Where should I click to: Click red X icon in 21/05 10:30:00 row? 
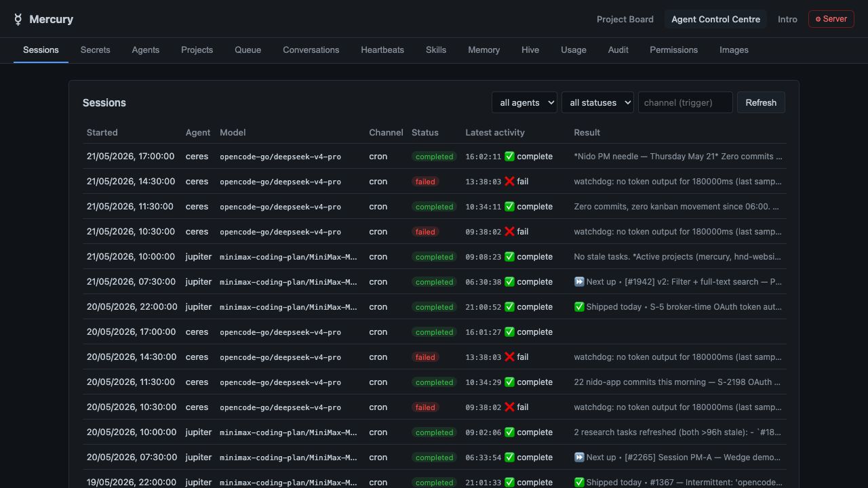[x=509, y=231]
